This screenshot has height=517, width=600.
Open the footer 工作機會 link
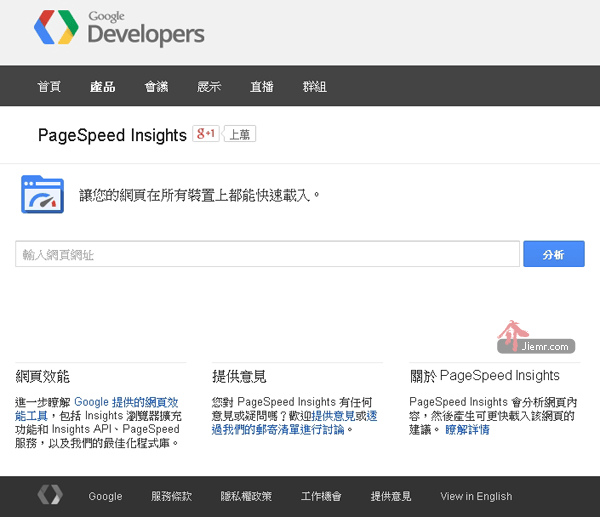point(321,496)
